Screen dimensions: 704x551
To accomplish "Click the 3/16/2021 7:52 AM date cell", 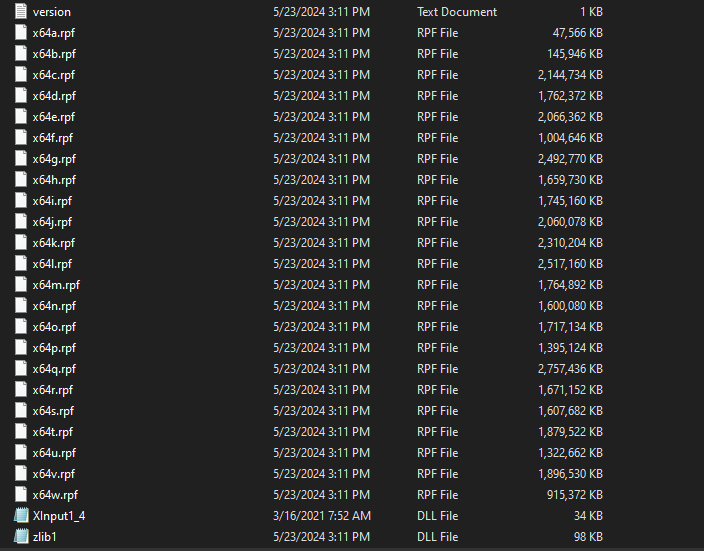I will pyautogui.click(x=320, y=516).
